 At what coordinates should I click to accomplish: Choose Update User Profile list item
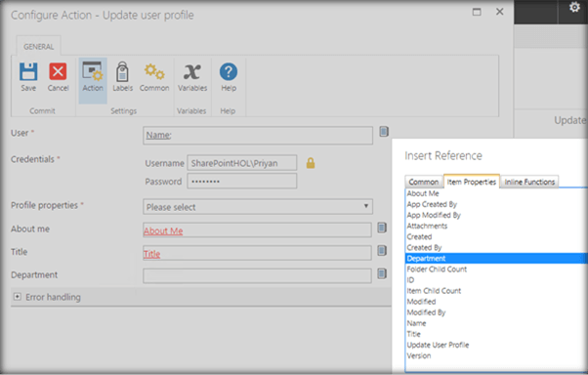tap(438, 345)
